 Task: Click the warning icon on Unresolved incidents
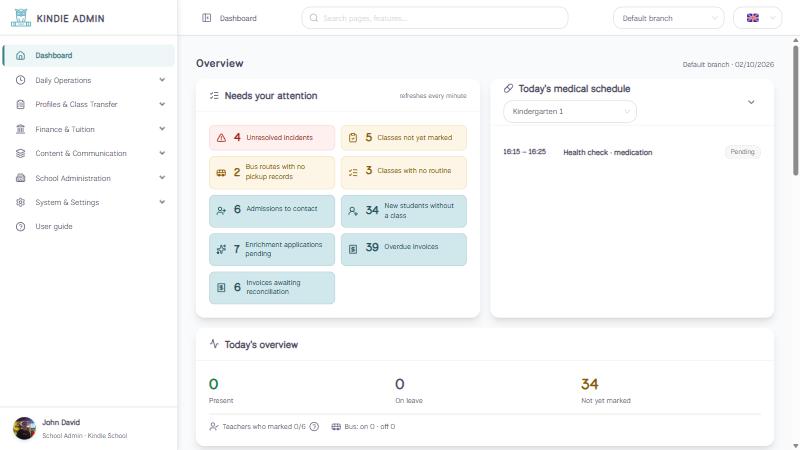(x=221, y=138)
